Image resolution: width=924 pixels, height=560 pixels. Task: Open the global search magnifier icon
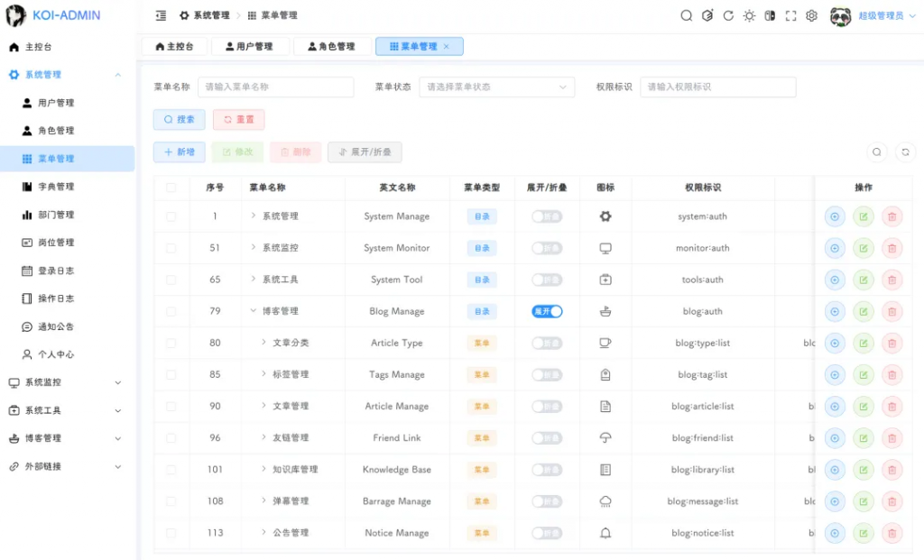point(686,16)
